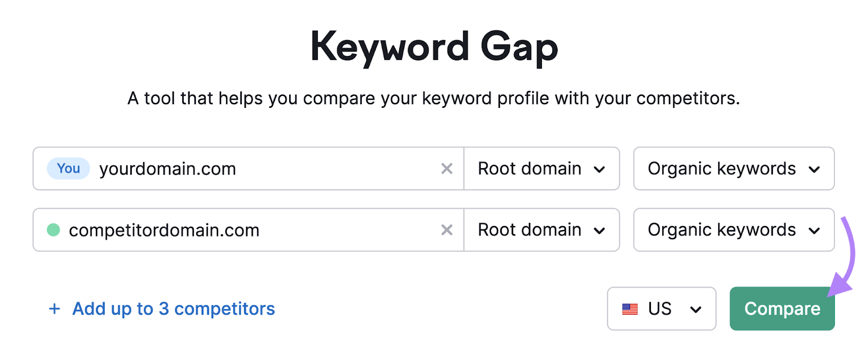
Task: Open the US country location selector
Action: tap(661, 309)
